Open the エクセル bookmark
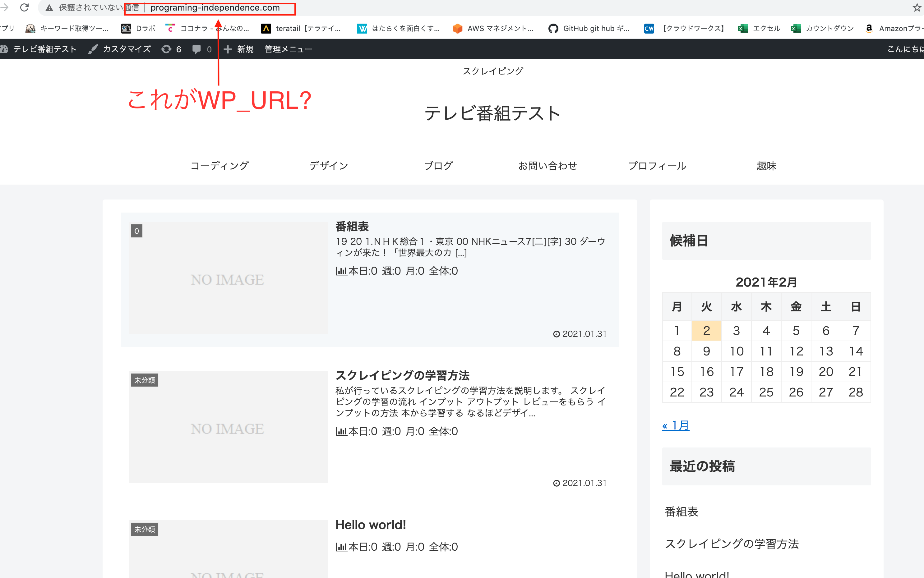 [759, 28]
